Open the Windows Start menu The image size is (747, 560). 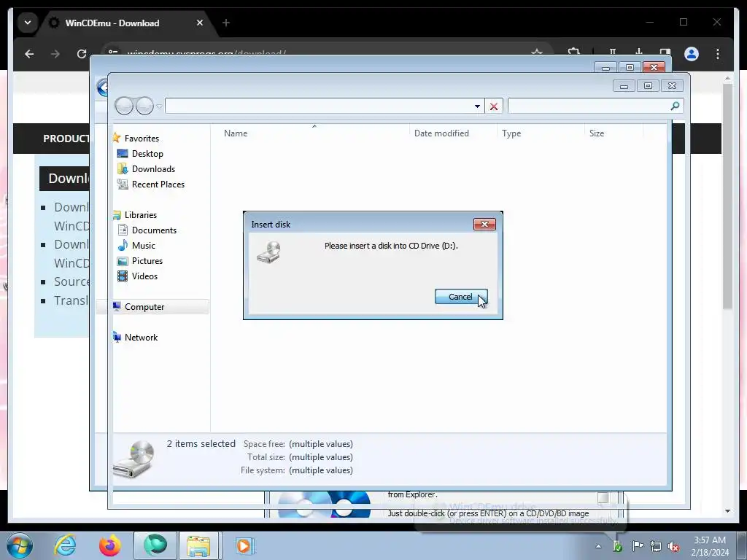[19, 545]
